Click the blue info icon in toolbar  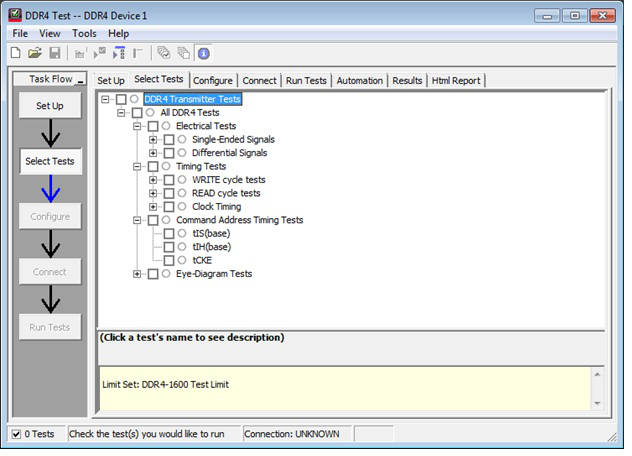point(204,53)
